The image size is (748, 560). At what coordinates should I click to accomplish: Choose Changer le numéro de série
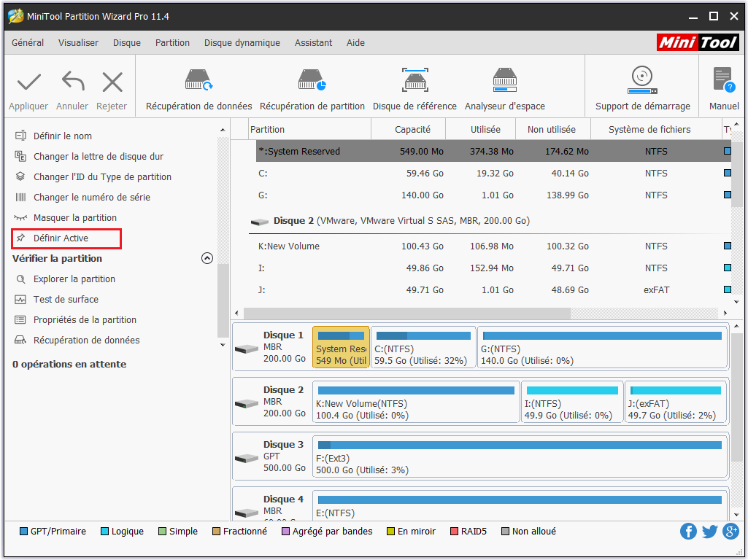point(92,198)
